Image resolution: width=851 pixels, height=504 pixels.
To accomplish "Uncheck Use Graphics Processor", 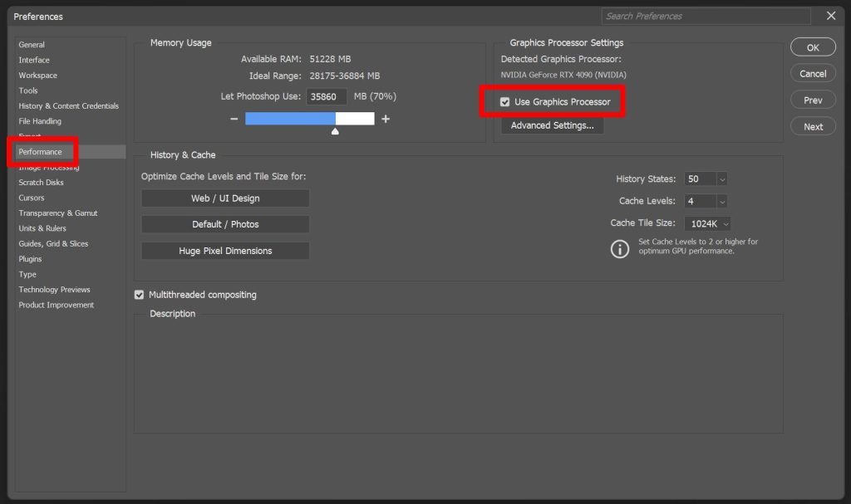I will tap(504, 102).
